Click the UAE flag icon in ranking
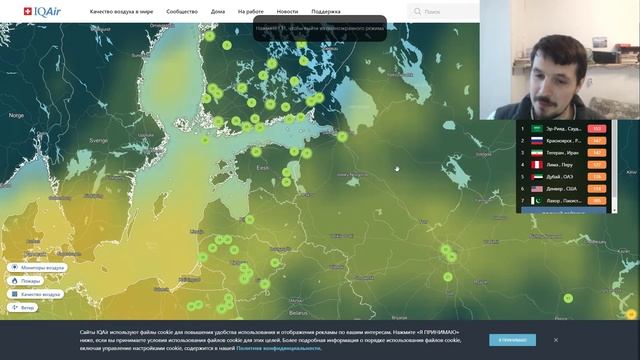The image size is (640, 360). coord(537,177)
